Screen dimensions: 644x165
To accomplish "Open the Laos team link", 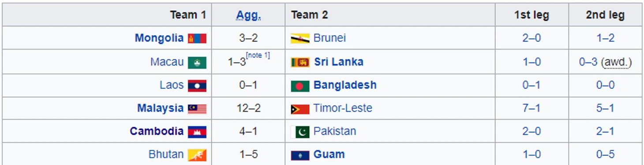I will click(172, 85).
